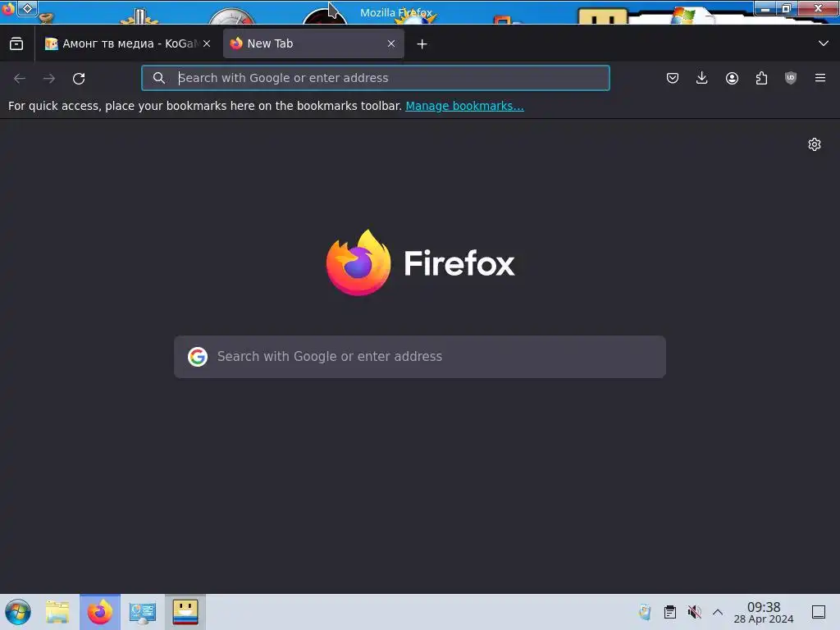840x630 pixels.
Task: Click the tray recycle bin style icon
Action: tap(645, 612)
